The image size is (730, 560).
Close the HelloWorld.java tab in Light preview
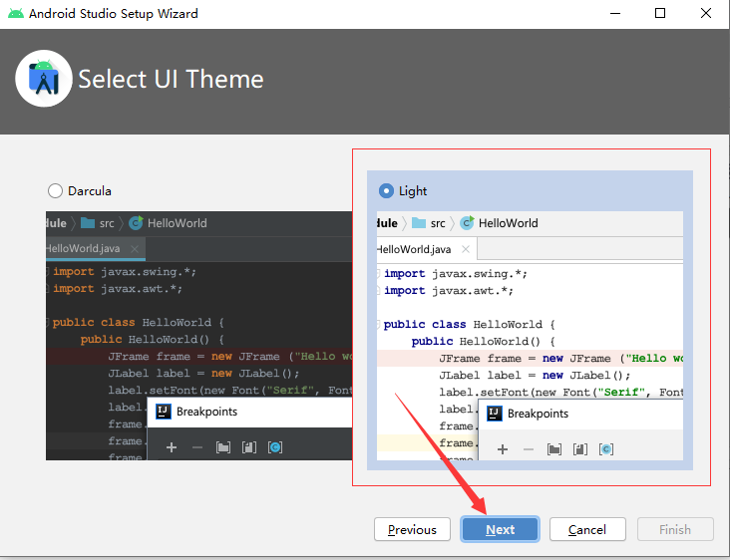[465, 250]
